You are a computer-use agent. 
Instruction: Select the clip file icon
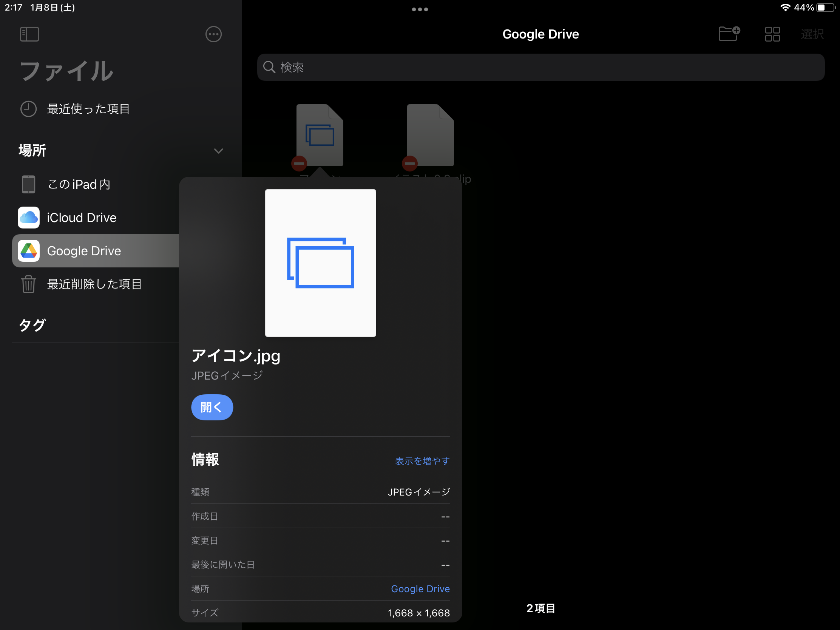point(430,135)
